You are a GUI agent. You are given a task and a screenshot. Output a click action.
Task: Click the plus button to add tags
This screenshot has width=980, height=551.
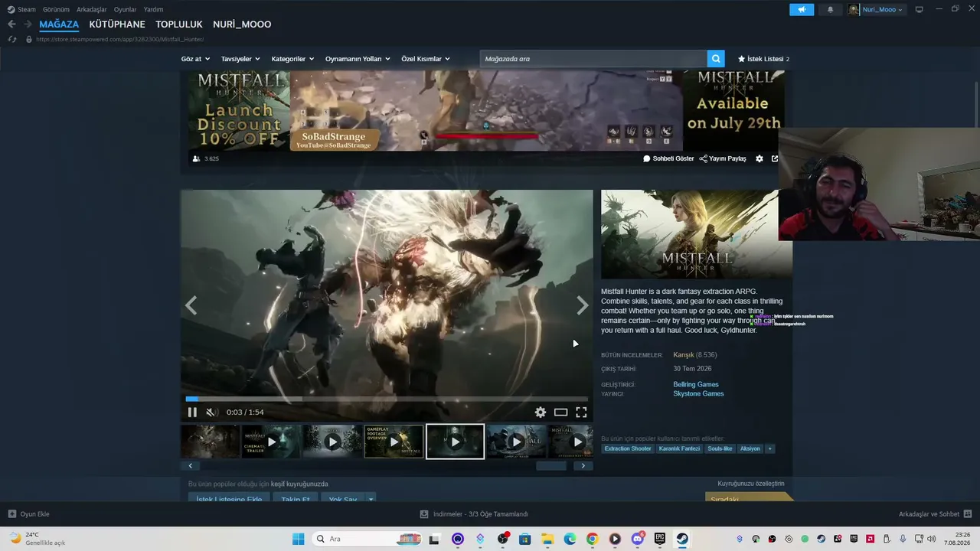[x=770, y=448]
